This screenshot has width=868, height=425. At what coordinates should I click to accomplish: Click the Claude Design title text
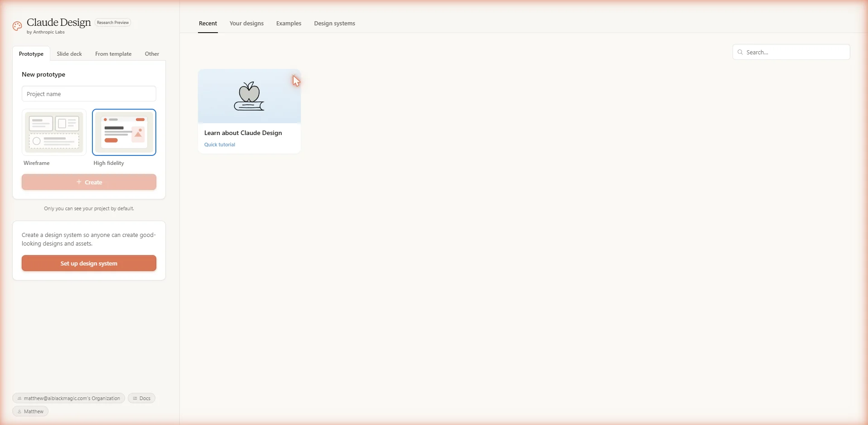coord(59,22)
